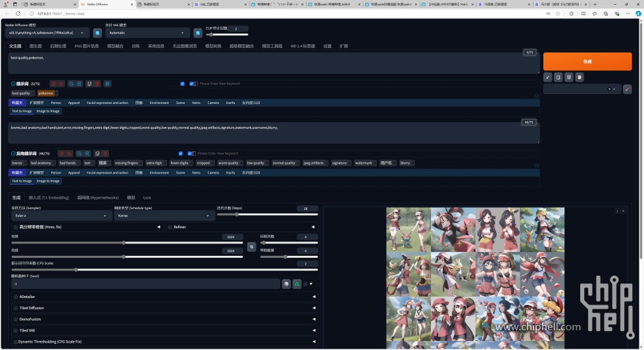Viewport: 644px width, 350px height.
Task: Click the orange 生成 generate button
Action: coord(587,61)
